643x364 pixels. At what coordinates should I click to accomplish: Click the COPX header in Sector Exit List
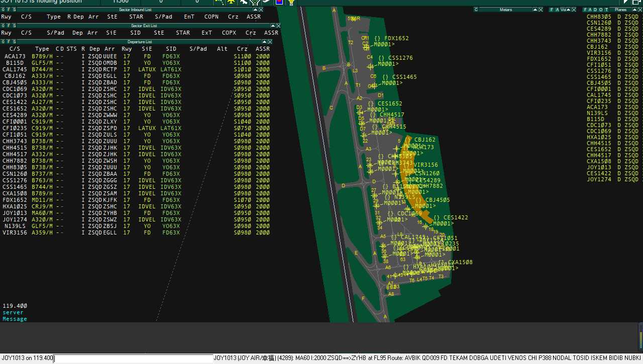point(229,33)
